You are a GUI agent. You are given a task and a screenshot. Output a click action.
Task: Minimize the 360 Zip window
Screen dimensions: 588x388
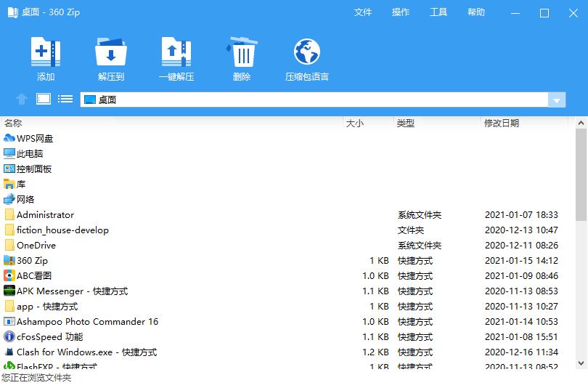pos(515,13)
